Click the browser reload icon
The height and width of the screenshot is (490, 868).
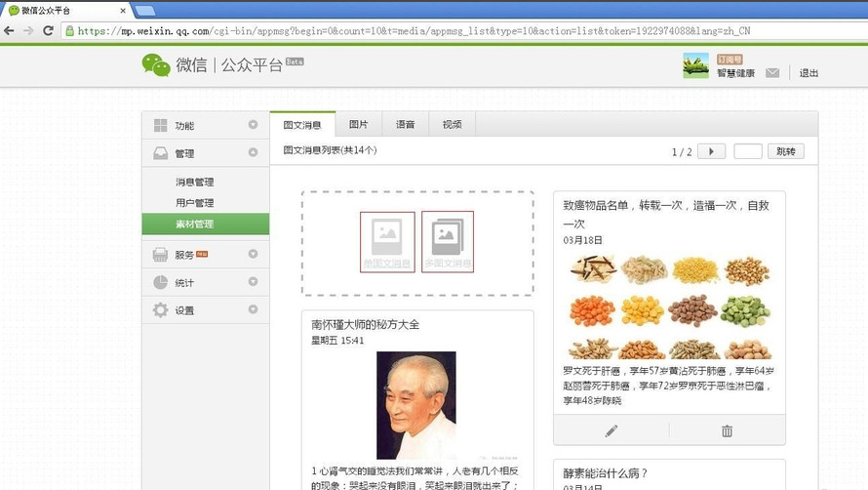[x=50, y=30]
